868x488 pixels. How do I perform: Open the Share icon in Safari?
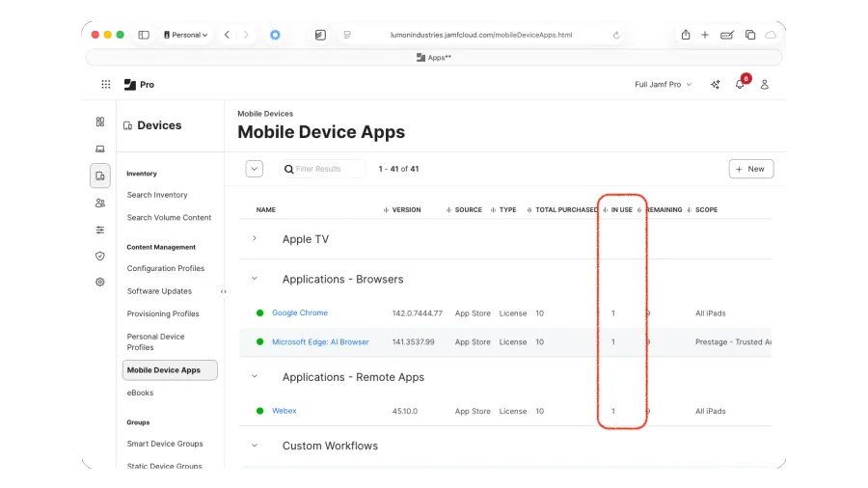(x=686, y=35)
